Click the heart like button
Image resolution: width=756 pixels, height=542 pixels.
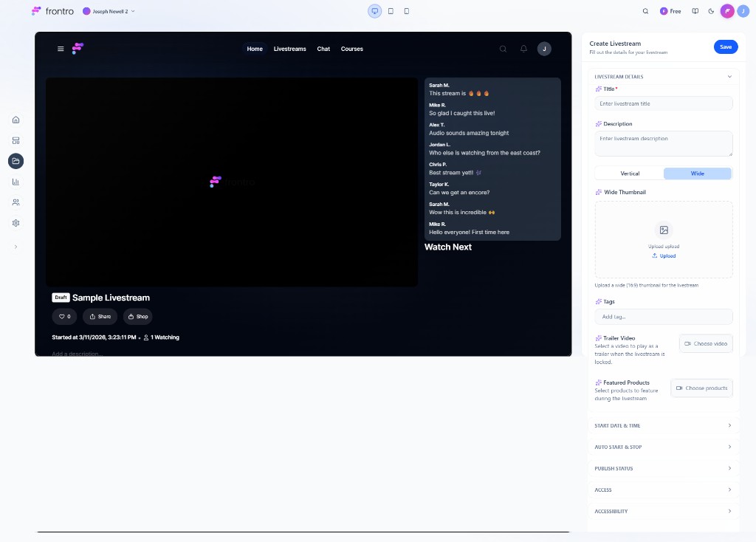point(64,316)
